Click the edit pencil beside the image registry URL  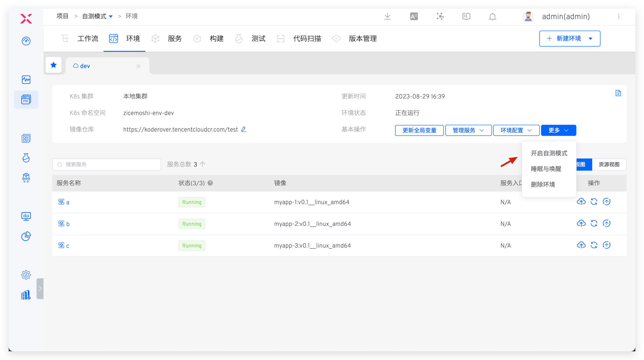[x=244, y=129]
